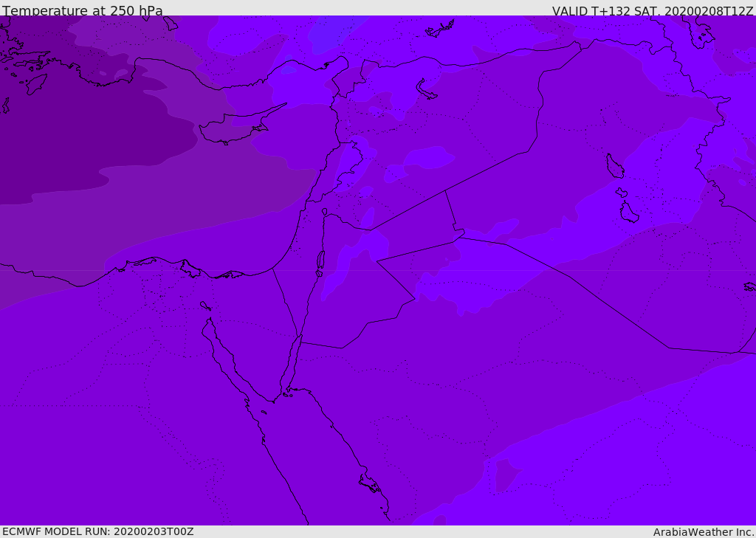Click the 'ECMWF MODEL RUN: 20200203T00Z' label
Image resolution: width=756 pixels, height=538 pixels.
click(98, 531)
